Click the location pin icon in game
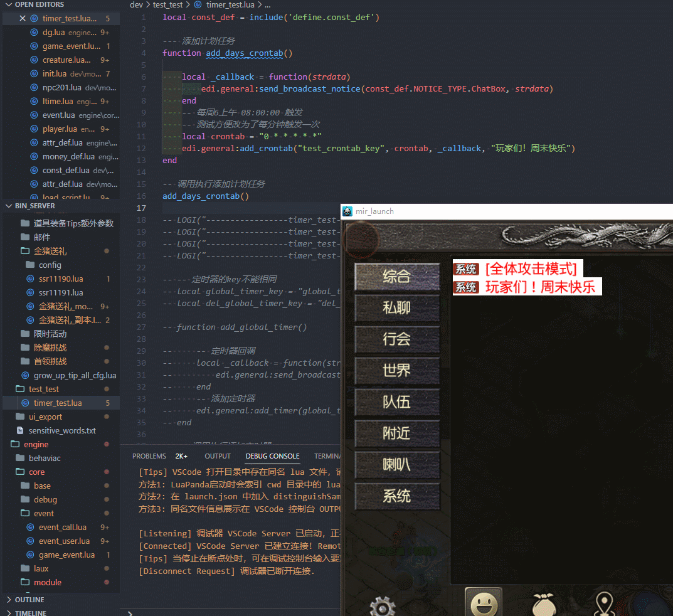 (x=603, y=605)
